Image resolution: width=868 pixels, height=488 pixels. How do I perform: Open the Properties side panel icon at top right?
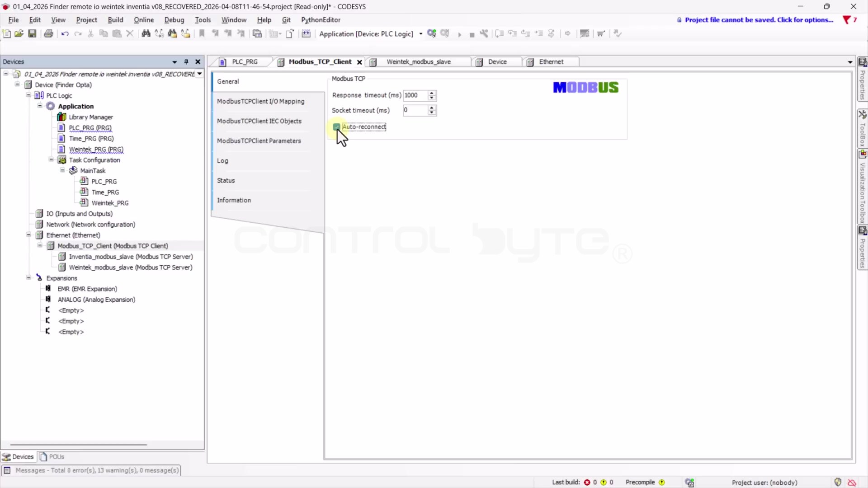(863, 62)
